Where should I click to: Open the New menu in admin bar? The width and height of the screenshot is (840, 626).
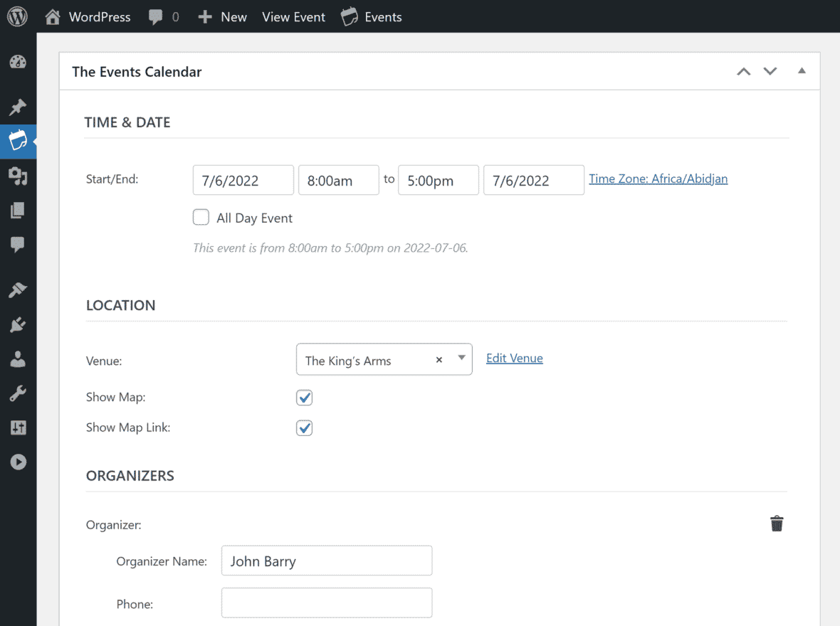click(222, 17)
